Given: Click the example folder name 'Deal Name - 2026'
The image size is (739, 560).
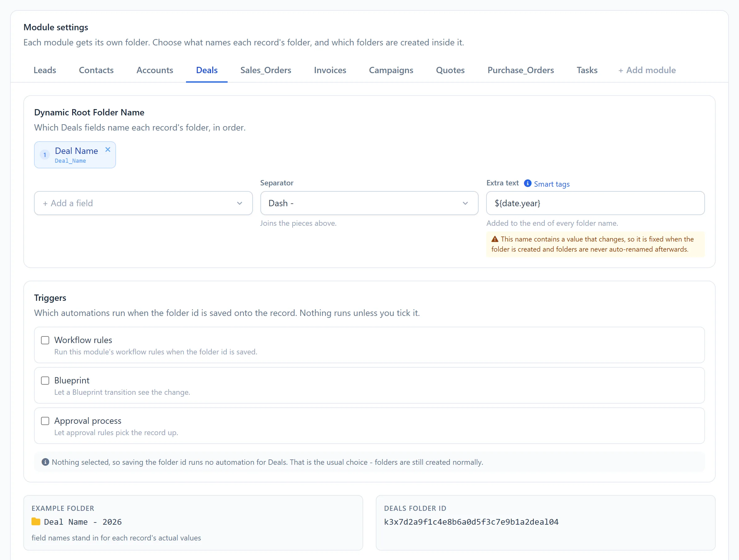Looking at the screenshot, I should click(83, 522).
